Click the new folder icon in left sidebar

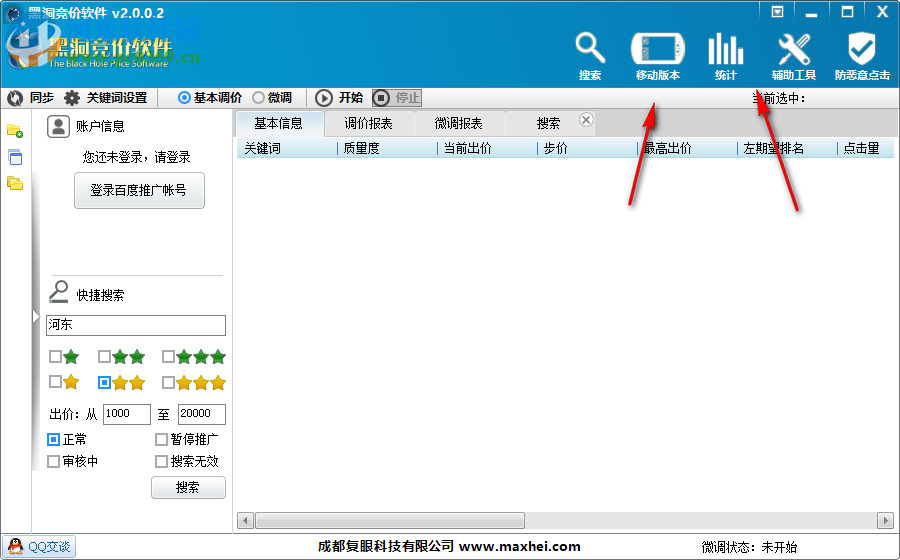coord(15,131)
